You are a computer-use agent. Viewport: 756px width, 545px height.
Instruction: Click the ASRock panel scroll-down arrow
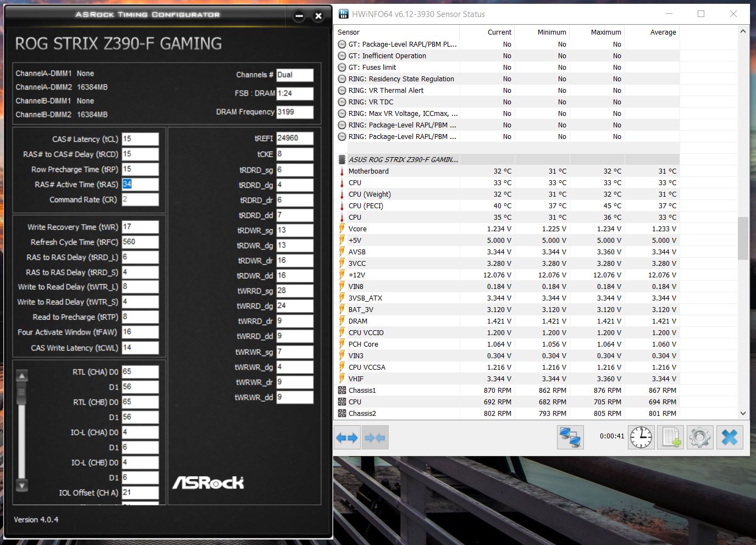(22, 485)
